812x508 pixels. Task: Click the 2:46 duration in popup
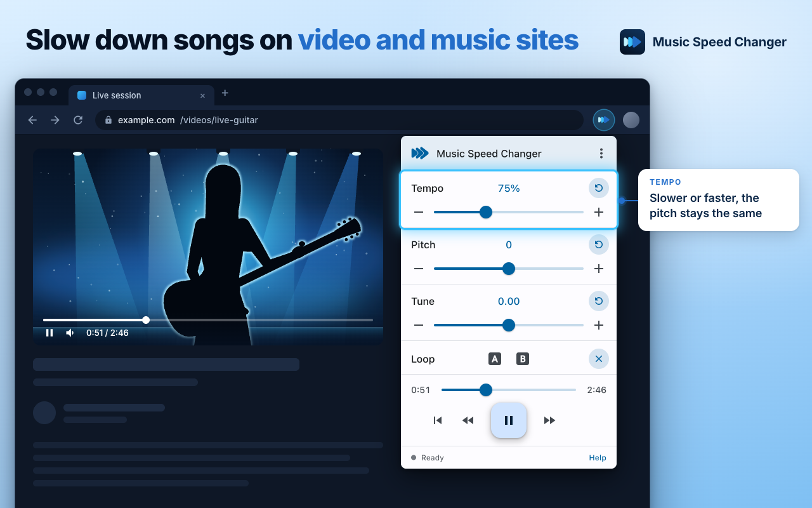tap(597, 390)
